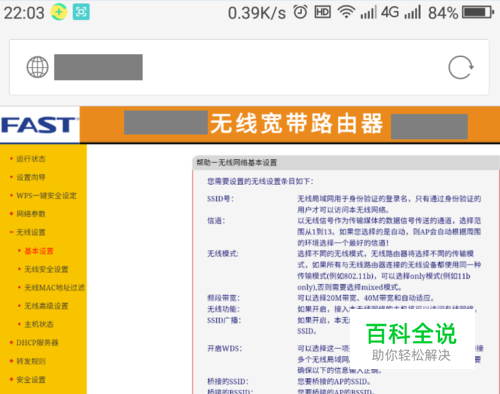Image resolution: width=500 pixels, height=394 pixels.
Task: Click the 无线宽带路由器 banner title
Action: [x=296, y=124]
